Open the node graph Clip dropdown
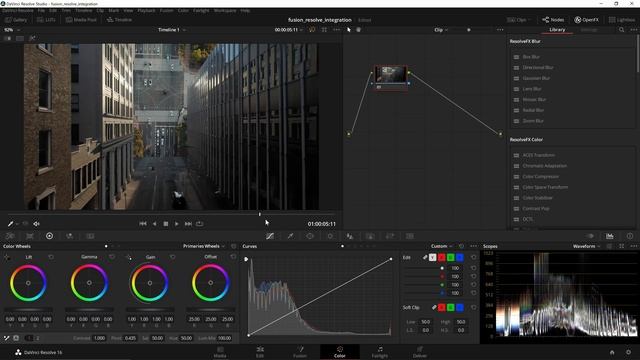The height and width of the screenshot is (360, 640). [x=441, y=30]
